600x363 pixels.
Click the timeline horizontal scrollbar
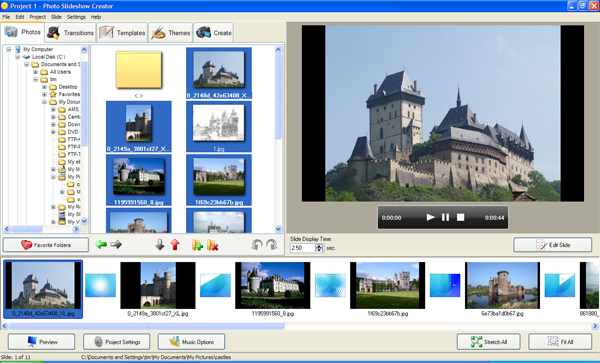click(147, 326)
